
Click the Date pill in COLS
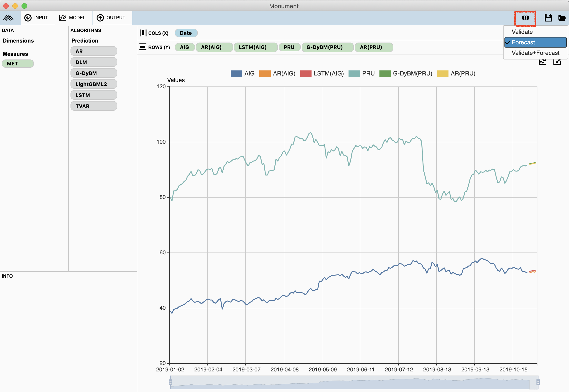(x=186, y=33)
